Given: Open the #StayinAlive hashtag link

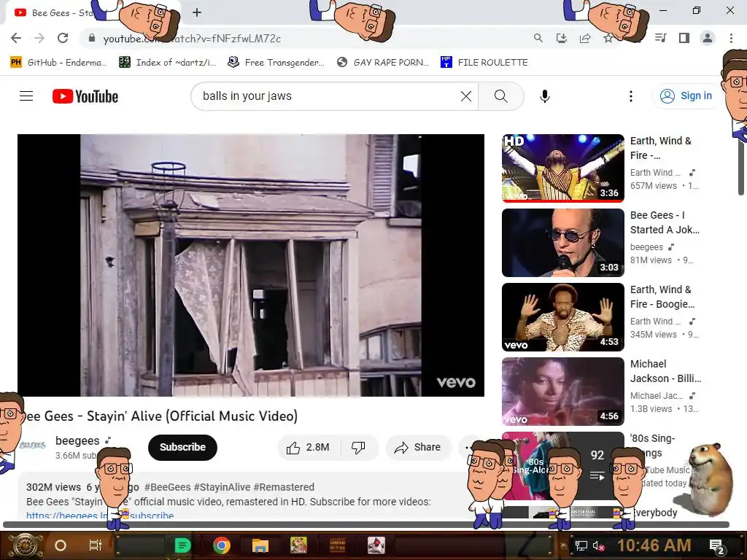Looking at the screenshot, I should (222, 487).
